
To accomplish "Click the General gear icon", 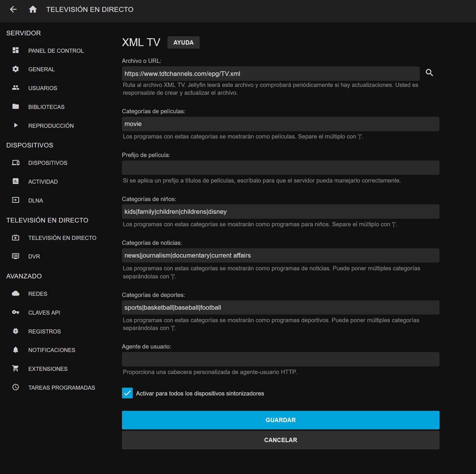I will point(16,69).
